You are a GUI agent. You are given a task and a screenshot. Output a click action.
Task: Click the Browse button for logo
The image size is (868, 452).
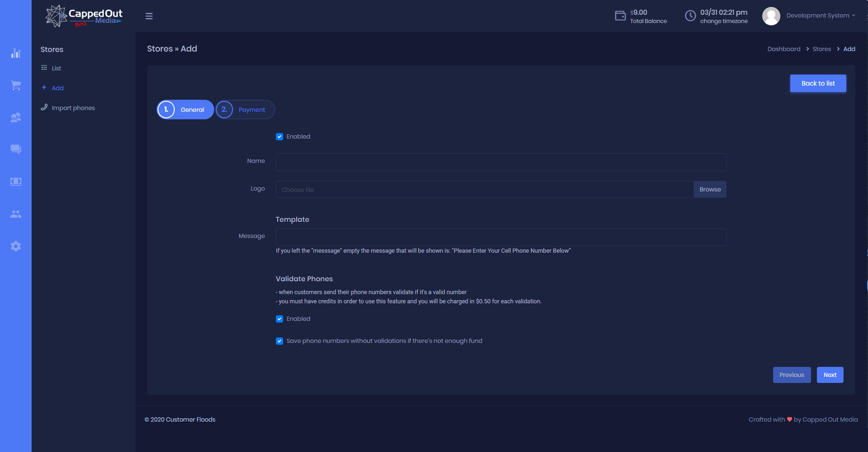(x=710, y=189)
